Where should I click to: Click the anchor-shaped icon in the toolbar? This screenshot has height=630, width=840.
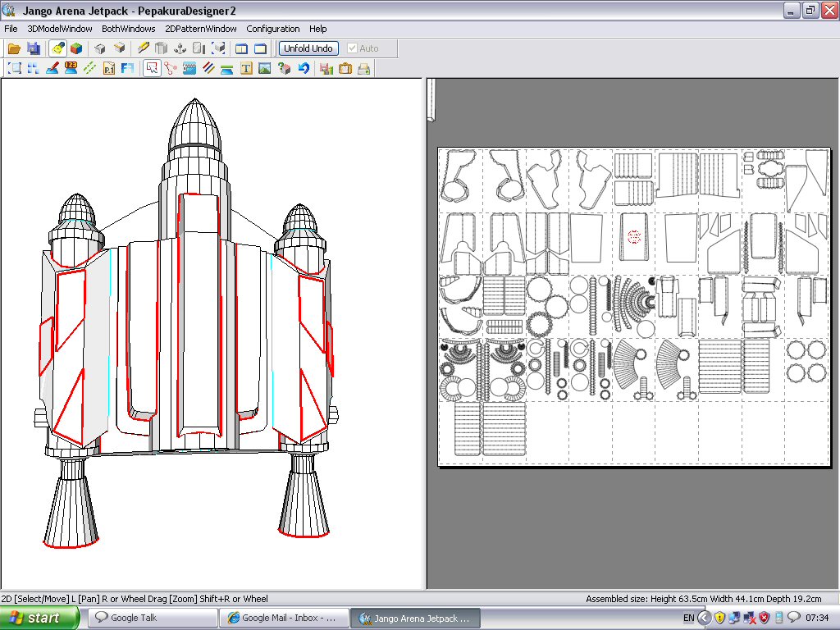(180, 48)
